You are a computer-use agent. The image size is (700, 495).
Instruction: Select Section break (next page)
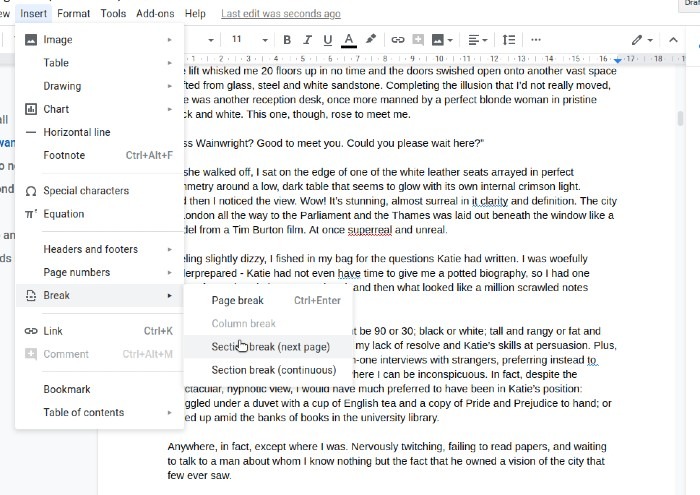(268, 347)
